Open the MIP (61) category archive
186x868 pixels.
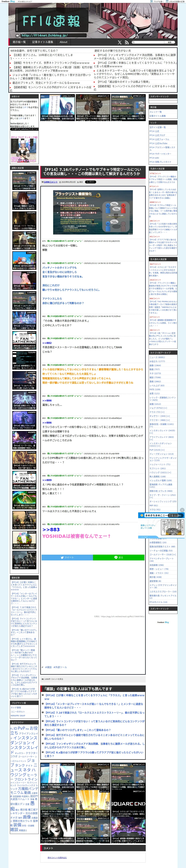coord(154,505)
